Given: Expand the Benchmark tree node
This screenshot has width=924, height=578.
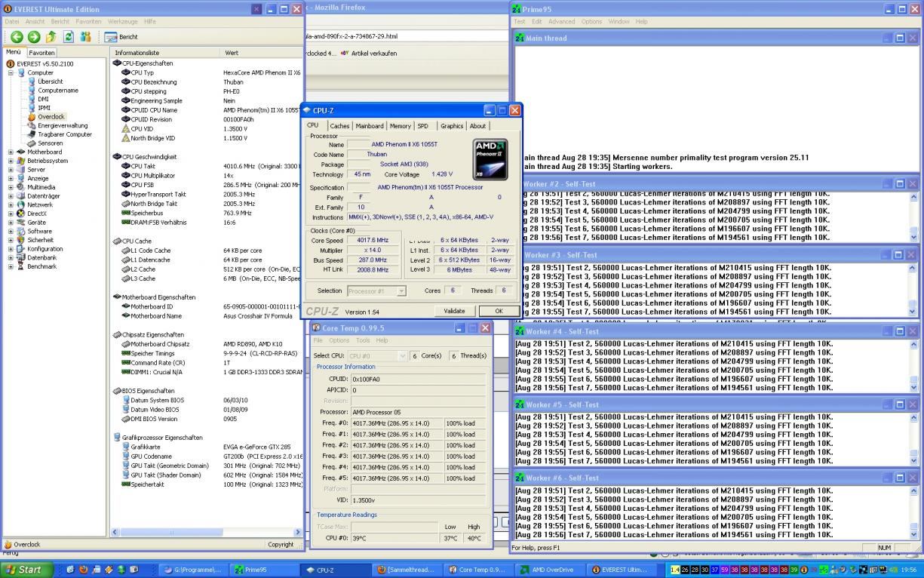Looking at the screenshot, I should (x=11, y=266).
